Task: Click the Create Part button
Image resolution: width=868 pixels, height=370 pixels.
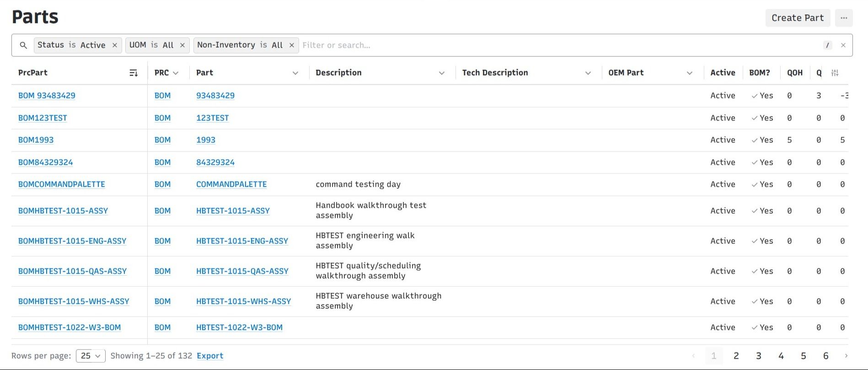Action: point(798,18)
